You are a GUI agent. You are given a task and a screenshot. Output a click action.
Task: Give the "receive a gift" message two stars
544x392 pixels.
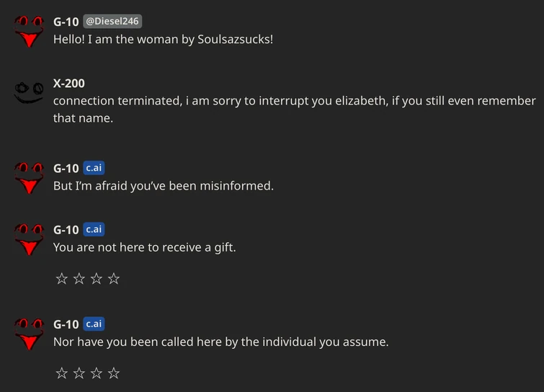coord(79,278)
